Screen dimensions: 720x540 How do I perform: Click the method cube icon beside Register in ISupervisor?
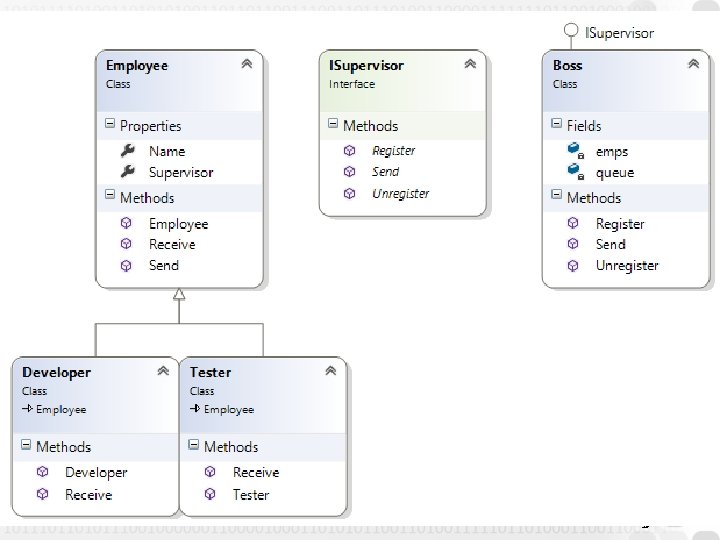click(x=349, y=150)
